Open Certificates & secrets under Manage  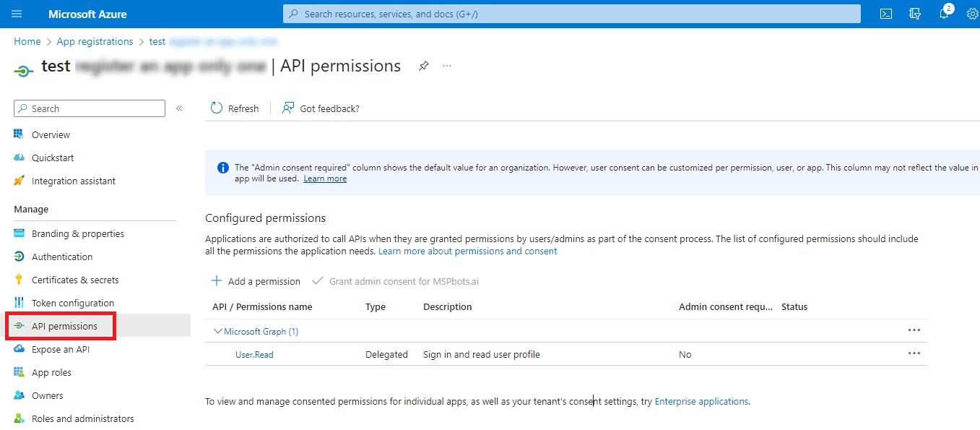(74, 280)
